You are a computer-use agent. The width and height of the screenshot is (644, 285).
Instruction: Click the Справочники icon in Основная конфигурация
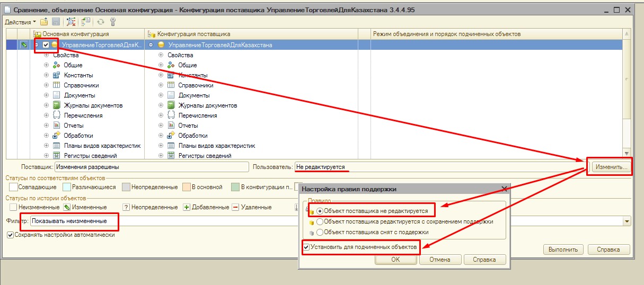click(x=57, y=85)
